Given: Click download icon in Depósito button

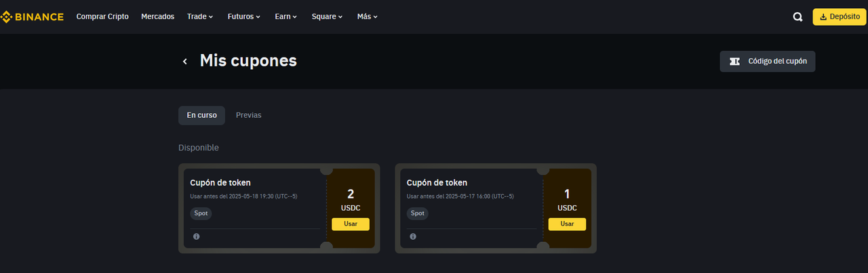Looking at the screenshot, I should click(823, 17).
